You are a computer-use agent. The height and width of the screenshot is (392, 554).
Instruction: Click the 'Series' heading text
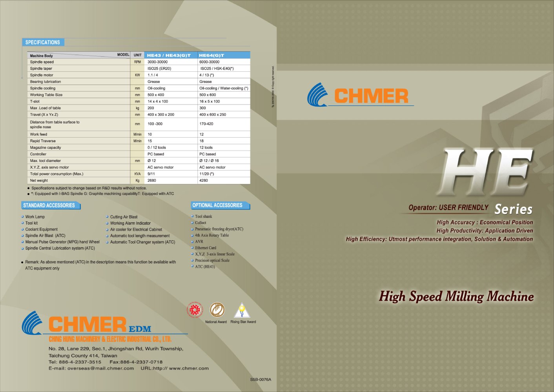tap(514, 209)
